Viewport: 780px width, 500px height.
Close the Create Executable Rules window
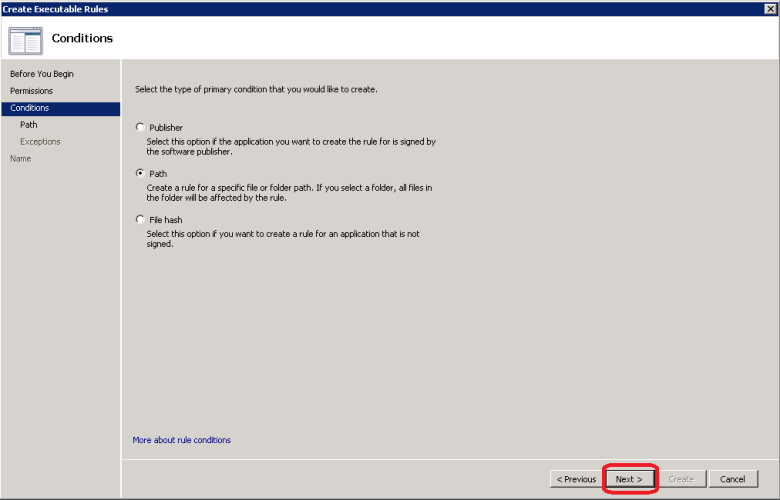click(769, 9)
